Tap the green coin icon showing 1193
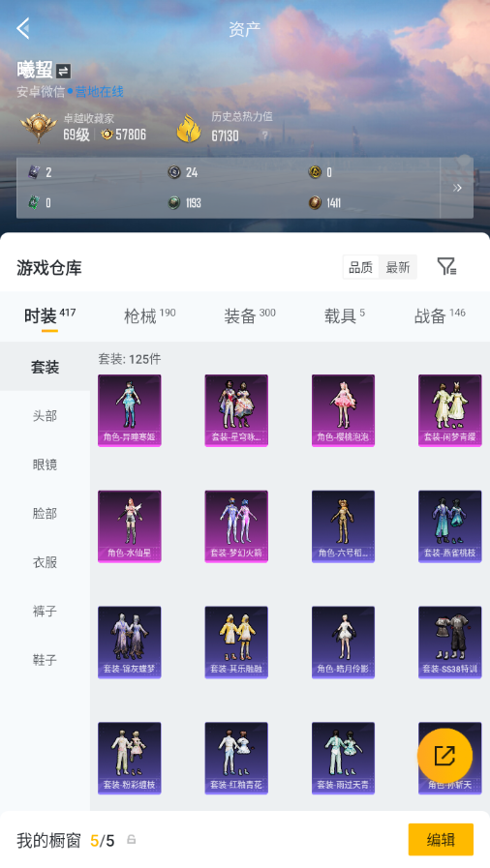 [x=174, y=203]
